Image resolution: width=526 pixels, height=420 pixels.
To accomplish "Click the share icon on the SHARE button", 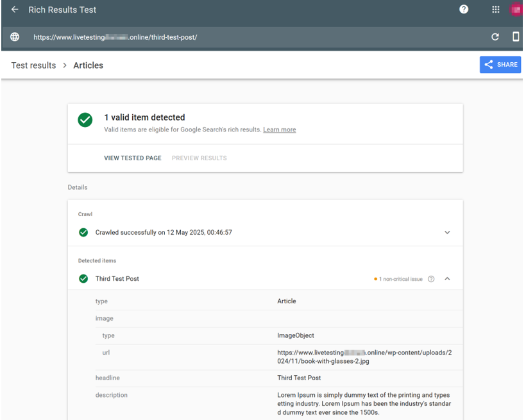I will coord(488,64).
